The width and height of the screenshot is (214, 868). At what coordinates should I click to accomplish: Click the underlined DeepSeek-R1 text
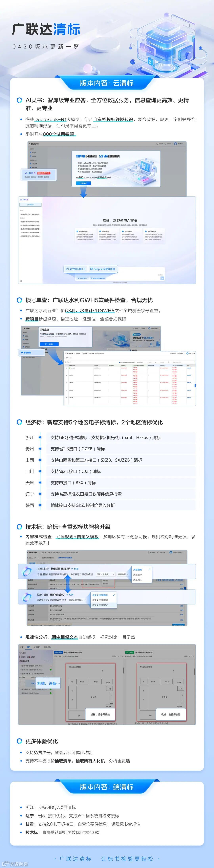[51, 119]
